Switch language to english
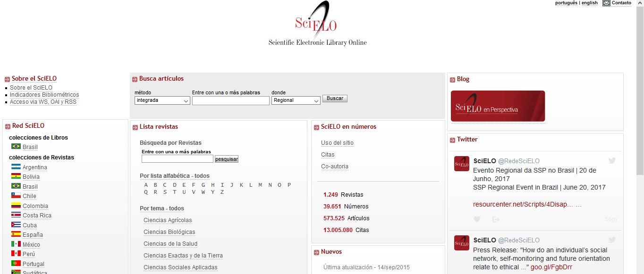This screenshot has width=644, height=274. [x=590, y=3]
